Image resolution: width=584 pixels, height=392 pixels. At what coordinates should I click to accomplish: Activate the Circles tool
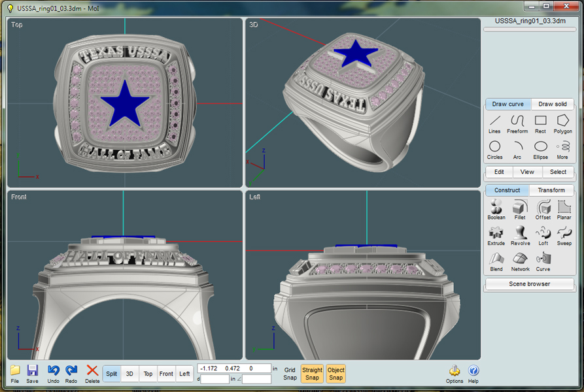494,150
